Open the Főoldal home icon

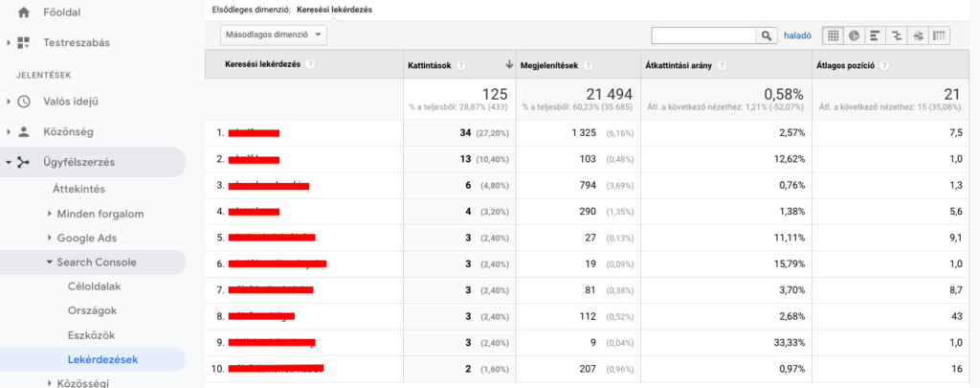click(24, 11)
